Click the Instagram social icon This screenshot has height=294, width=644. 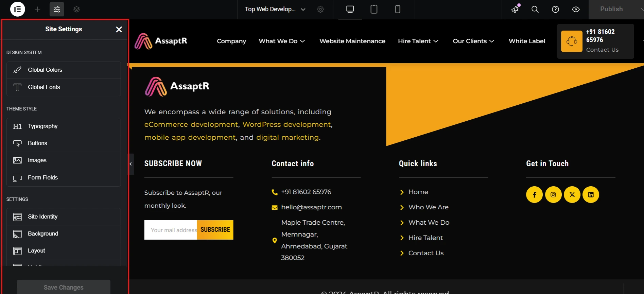coord(553,195)
